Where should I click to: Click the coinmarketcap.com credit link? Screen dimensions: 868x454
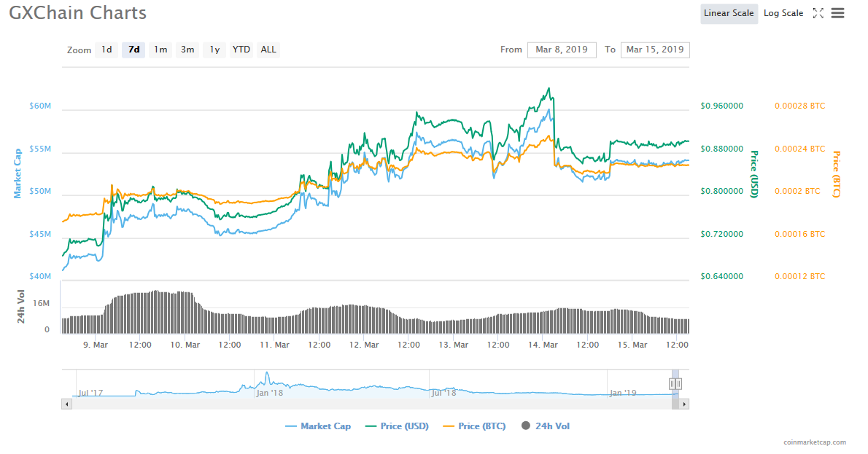814,442
